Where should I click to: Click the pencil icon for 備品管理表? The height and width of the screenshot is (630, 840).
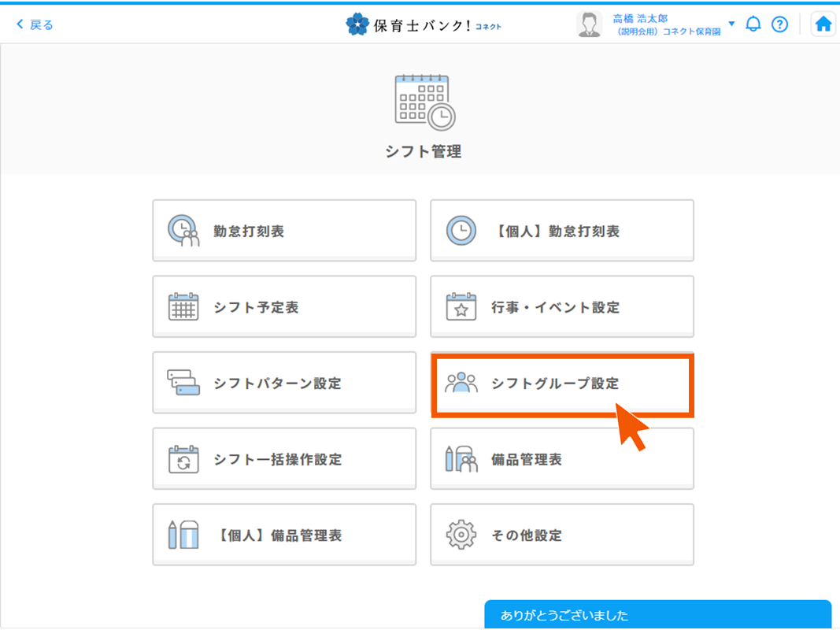(x=461, y=458)
